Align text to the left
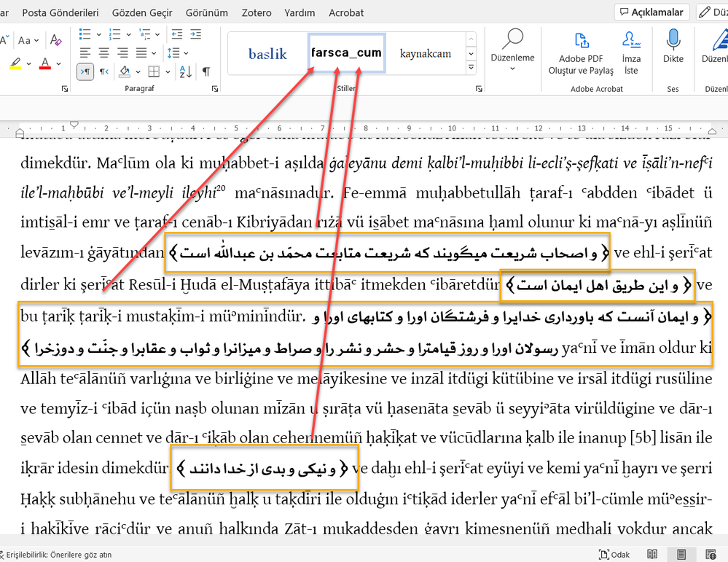728x562 pixels. (x=85, y=53)
